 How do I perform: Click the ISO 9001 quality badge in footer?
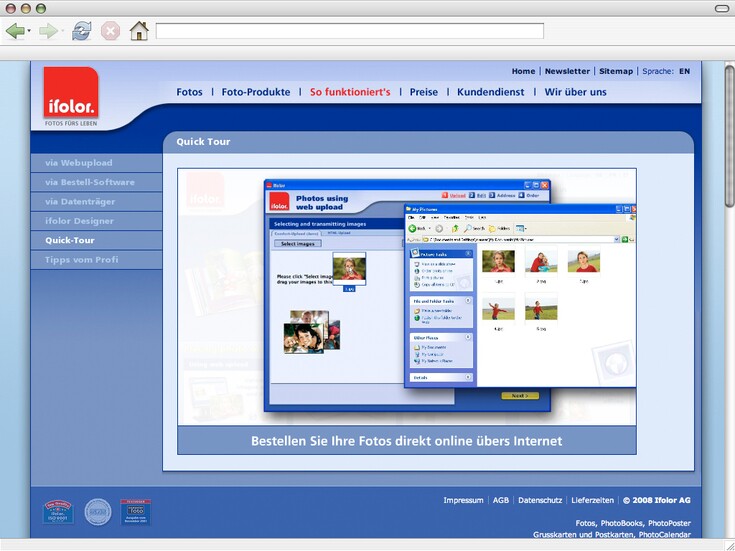tap(58, 512)
